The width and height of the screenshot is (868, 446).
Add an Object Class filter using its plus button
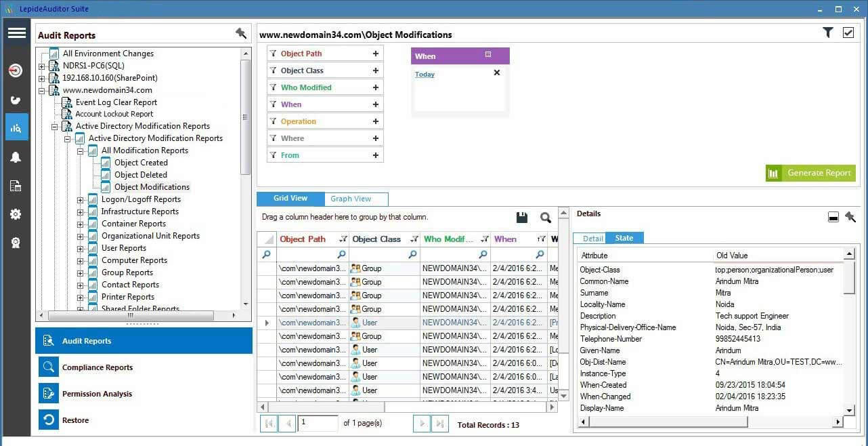[x=376, y=70]
